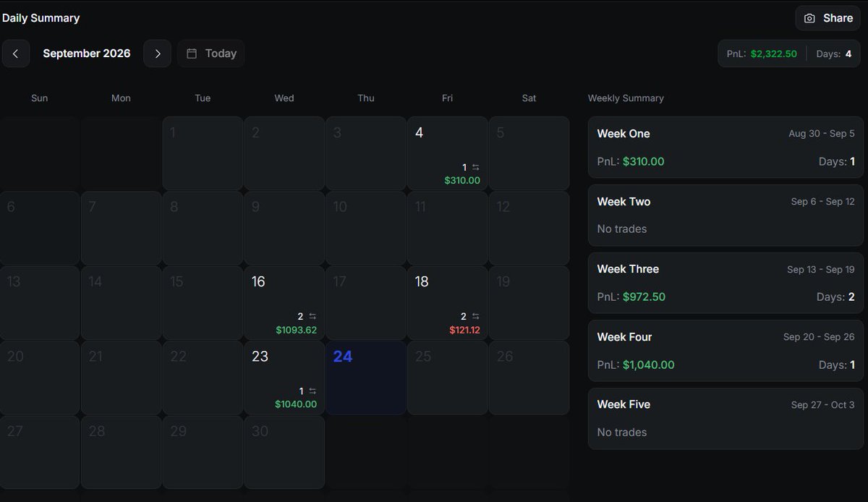Click the Days: 4 total counter
This screenshot has width=868, height=502.
click(834, 54)
